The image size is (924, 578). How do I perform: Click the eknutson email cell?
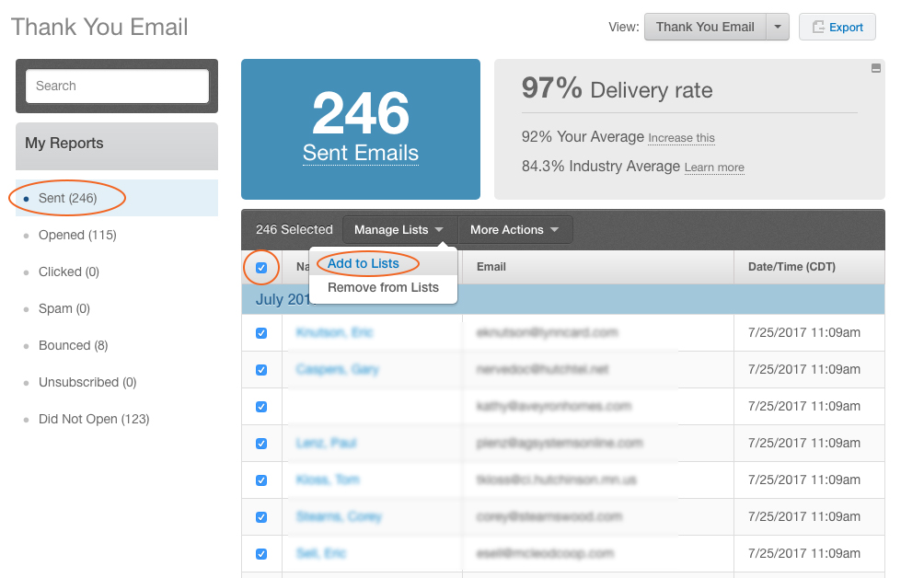tap(547, 332)
